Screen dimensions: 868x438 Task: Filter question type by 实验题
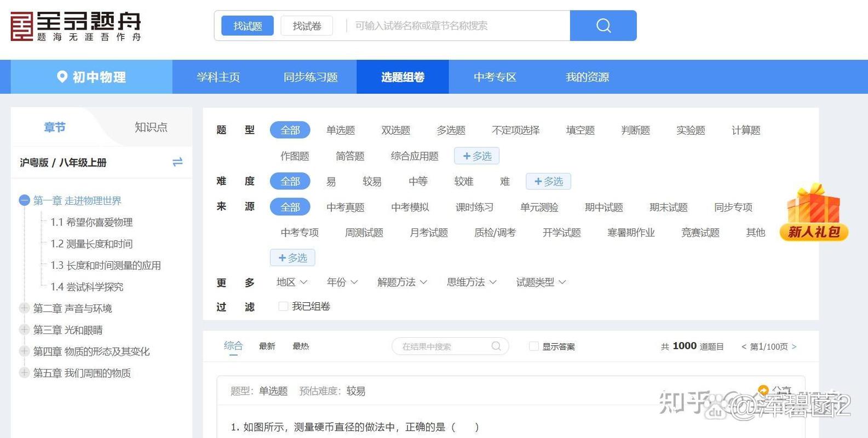coord(691,130)
